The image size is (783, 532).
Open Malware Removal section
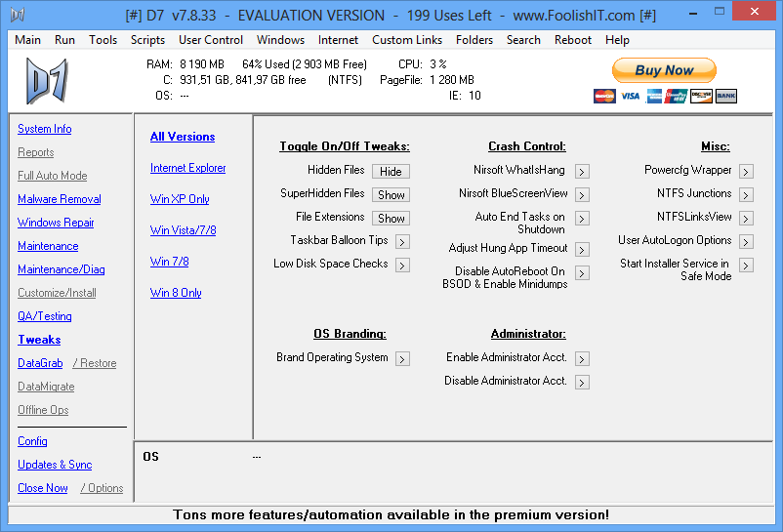[x=59, y=199]
